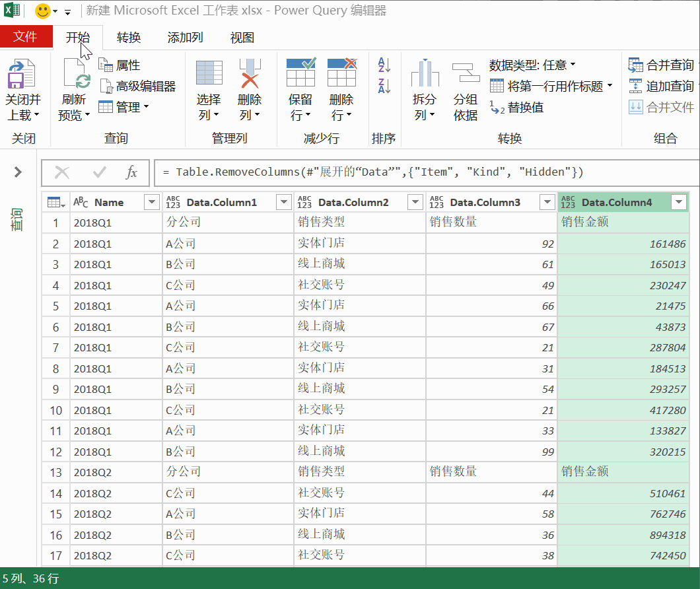Open the Data Type: Any (数据类型) dropdown
The width and height of the screenshot is (700, 589).
[x=532, y=65]
